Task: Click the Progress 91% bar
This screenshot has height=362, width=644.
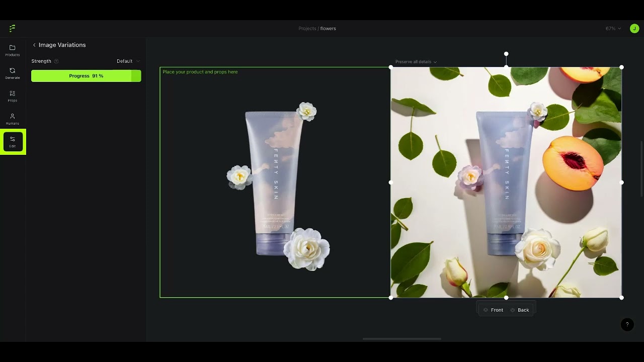Action: click(x=86, y=76)
